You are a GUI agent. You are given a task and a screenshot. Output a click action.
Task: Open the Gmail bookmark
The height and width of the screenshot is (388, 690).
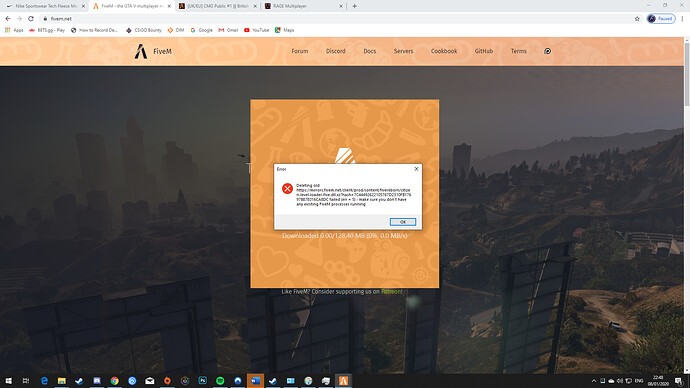[228, 30]
